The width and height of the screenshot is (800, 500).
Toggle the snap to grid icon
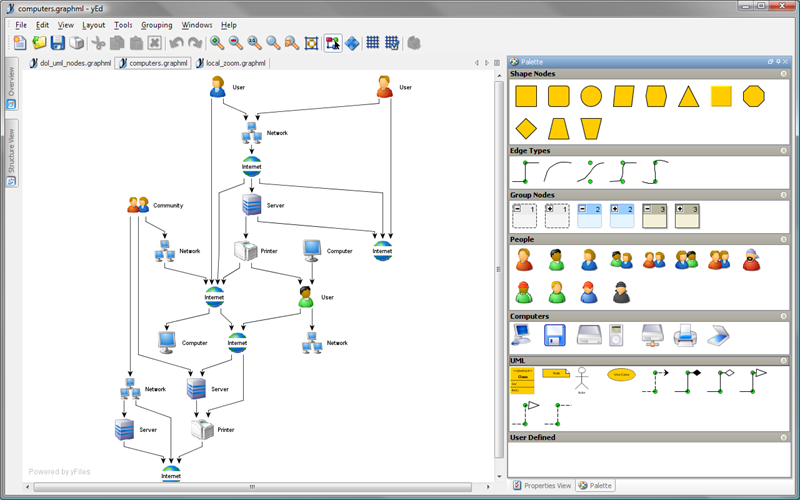click(x=392, y=43)
